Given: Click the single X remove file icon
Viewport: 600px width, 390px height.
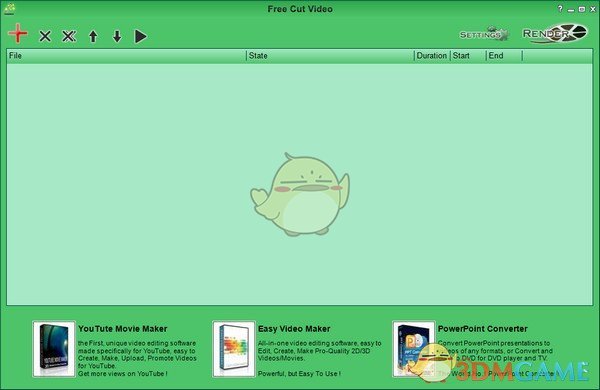Looking at the screenshot, I should [x=45, y=36].
